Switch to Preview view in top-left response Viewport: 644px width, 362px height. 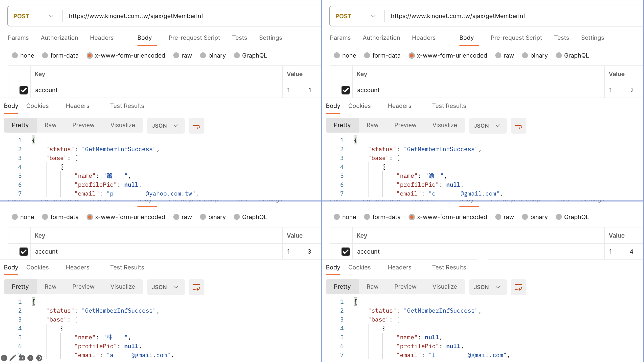[84, 125]
